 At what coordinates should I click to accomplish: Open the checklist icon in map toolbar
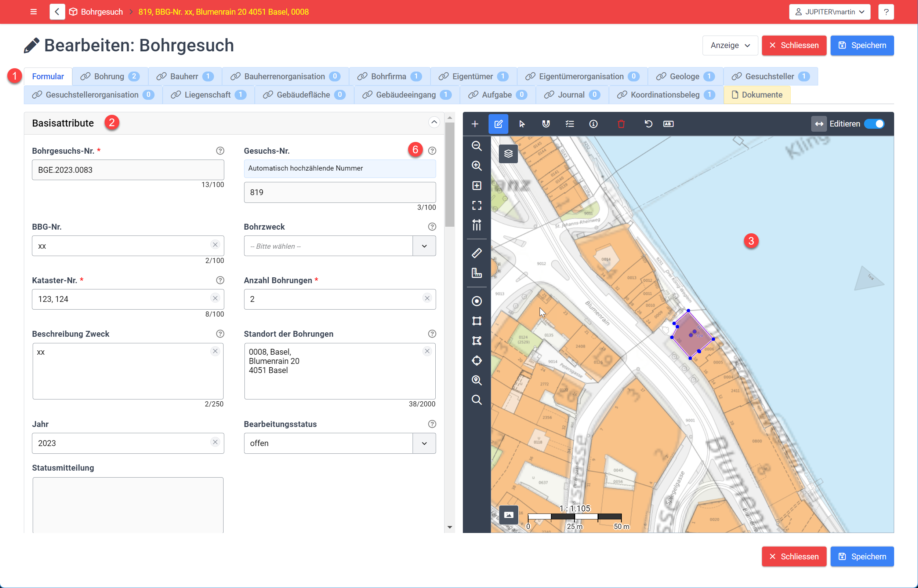pyautogui.click(x=570, y=124)
